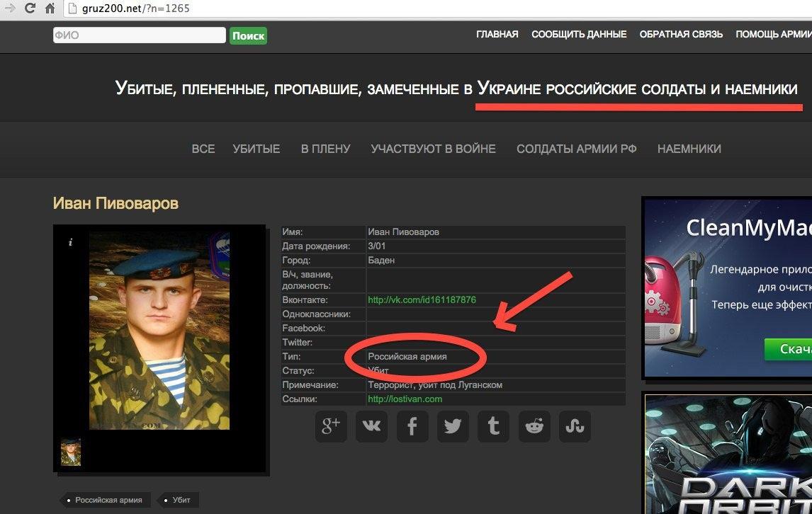Share profile on Reddit
The width and height of the screenshot is (812, 514).
pos(534,426)
